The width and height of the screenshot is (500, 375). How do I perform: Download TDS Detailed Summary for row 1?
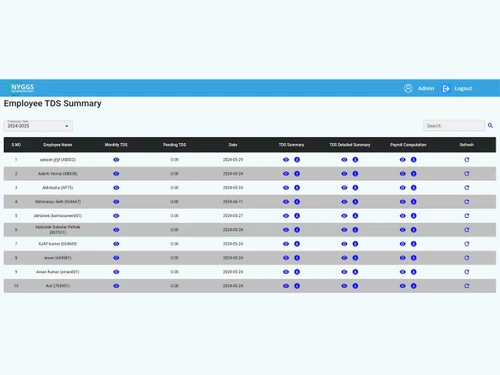coord(355,160)
